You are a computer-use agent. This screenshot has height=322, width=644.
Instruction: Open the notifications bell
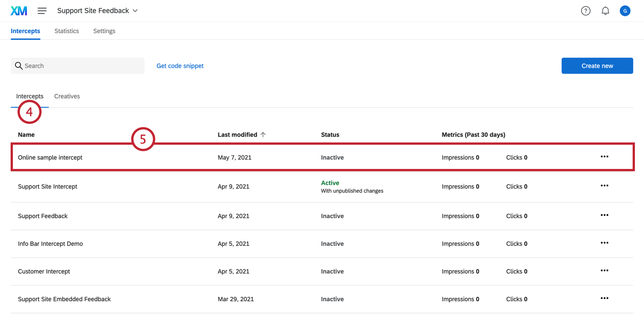pyautogui.click(x=605, y=11)
